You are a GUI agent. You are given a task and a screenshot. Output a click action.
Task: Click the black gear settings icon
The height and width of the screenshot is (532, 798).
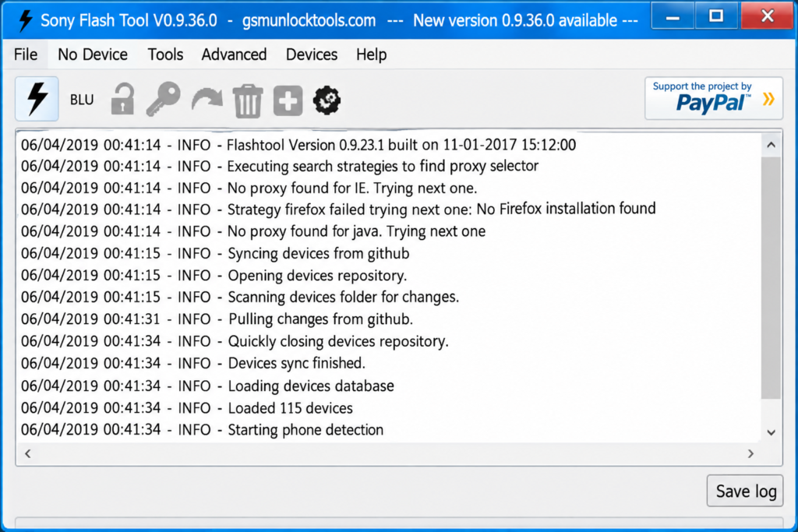click(x=327, y=100)
